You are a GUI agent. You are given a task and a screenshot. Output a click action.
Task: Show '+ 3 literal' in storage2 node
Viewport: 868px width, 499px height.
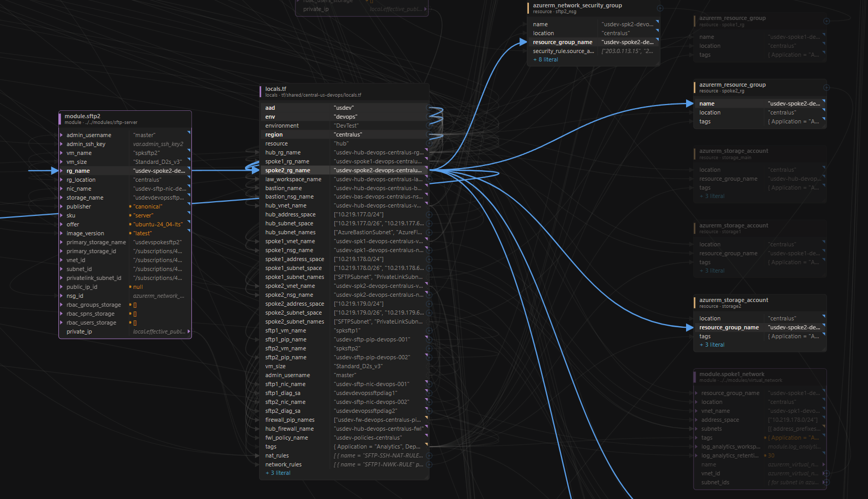click(712, 345)
